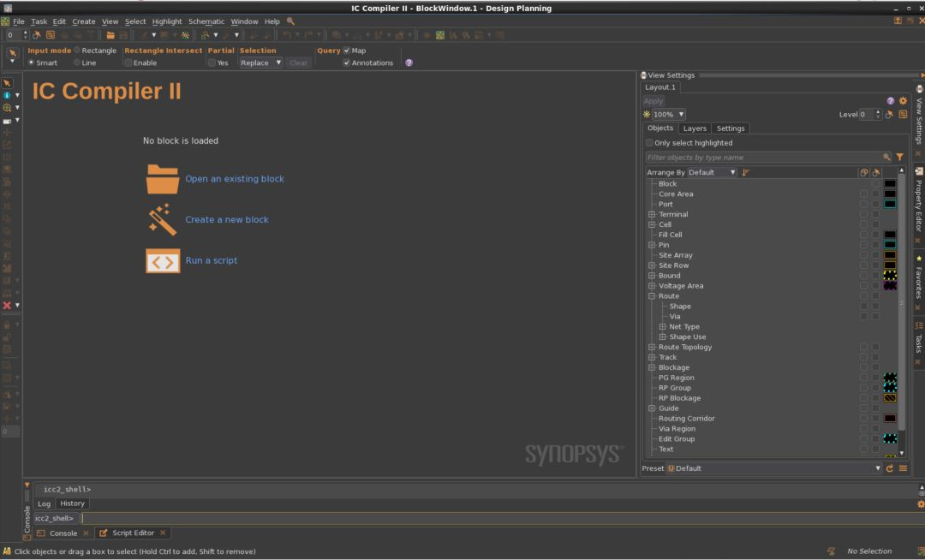
Task: Open the Arrange By Default dropdown
Action: pos(712,172)
